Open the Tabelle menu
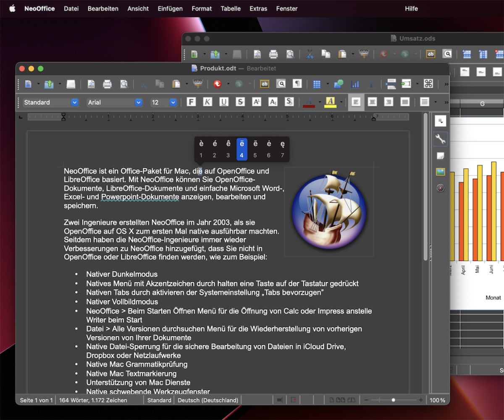The height and width of the screenshot is (420, 504). 231,8
